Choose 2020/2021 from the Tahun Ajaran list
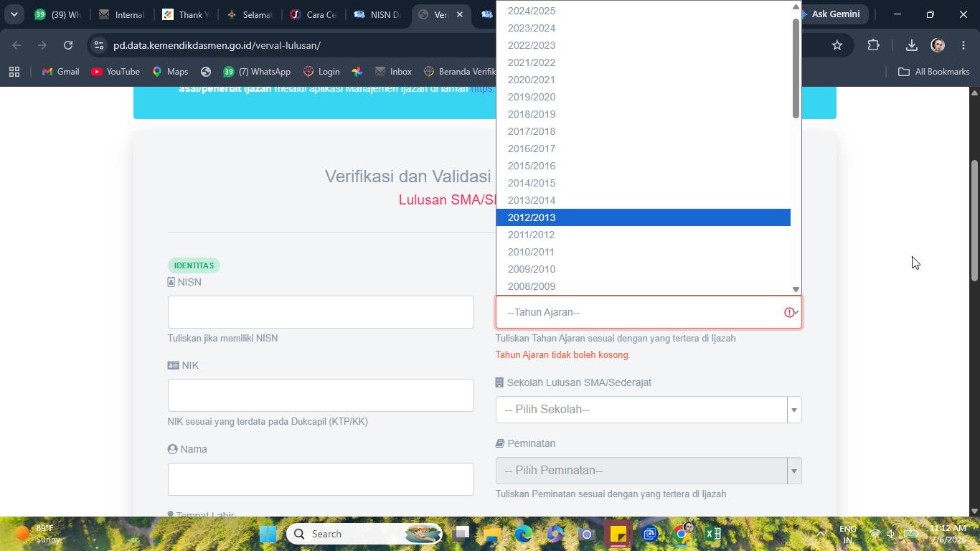This screenshot has width=980, height=551. pyautogui.click(x=643, y=80)
